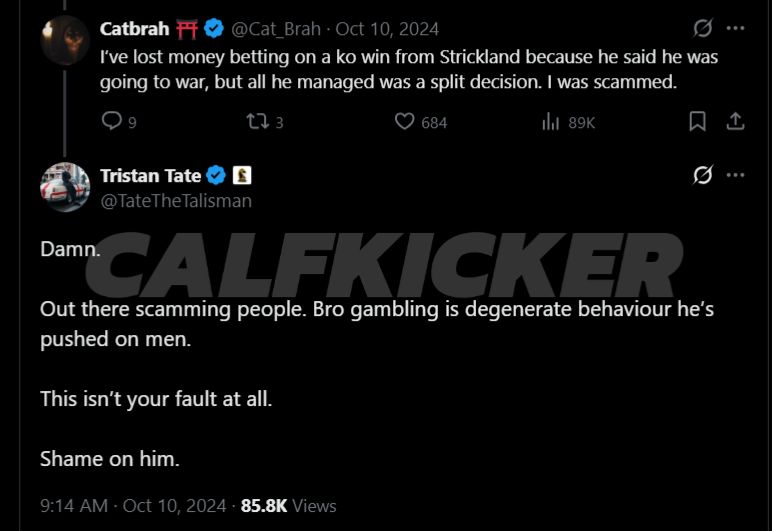Click the 85.8K Views count
This screenshot has height=531, width=772.
click(288, 505)
